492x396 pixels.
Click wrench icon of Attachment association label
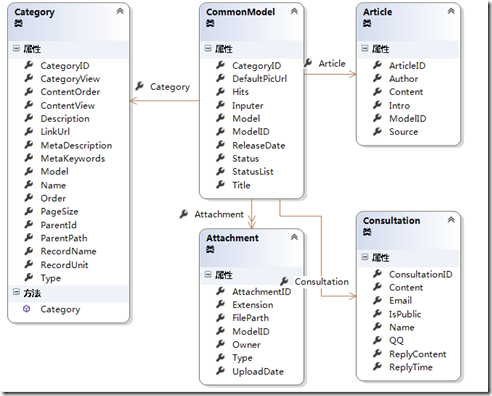[184, 214]
